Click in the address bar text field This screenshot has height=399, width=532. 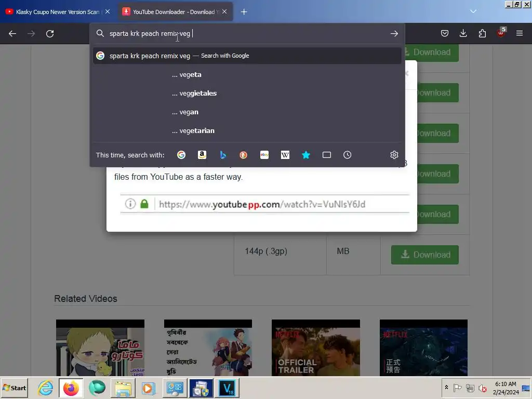pos(248,34)
